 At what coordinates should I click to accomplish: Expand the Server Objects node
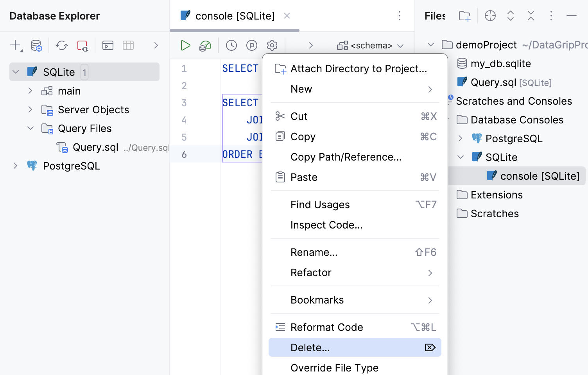(x=30, y=110)
